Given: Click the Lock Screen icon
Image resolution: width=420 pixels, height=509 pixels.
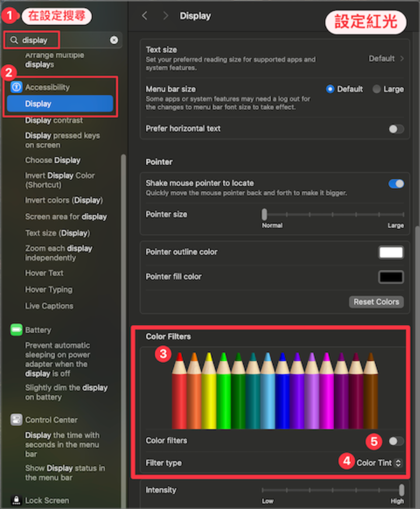Looking at the screenshot, I should click(x=16, y=500).
